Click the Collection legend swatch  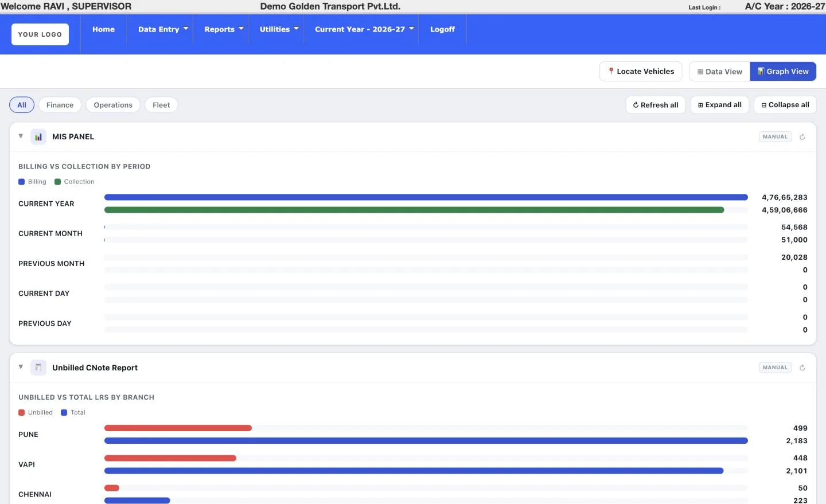click(57, 182)
